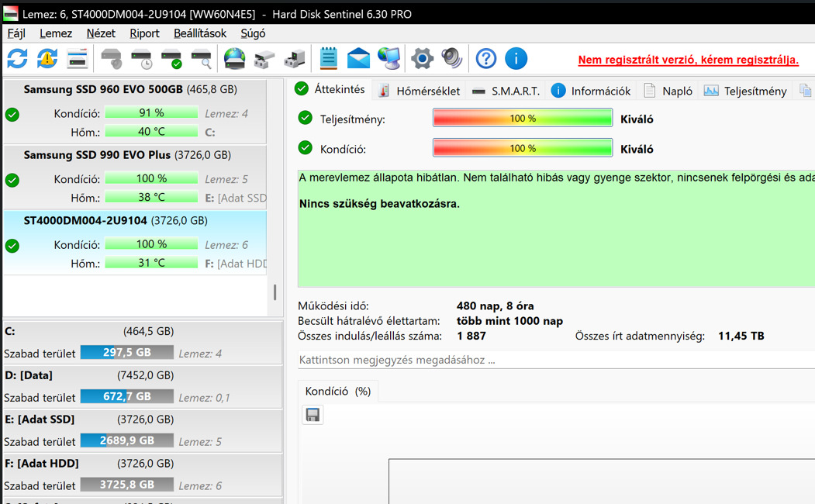The width and height of the screenshot is (815, 504).
Task: Click the globe over disk toolbar icon
Action: tap(234, 58)
